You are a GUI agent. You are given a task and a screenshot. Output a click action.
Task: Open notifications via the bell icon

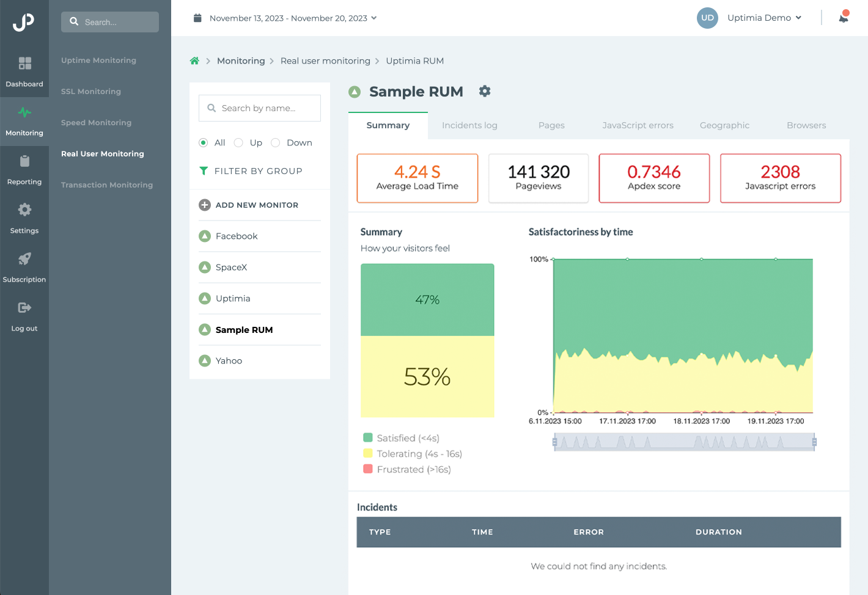[x=844, y=18]
